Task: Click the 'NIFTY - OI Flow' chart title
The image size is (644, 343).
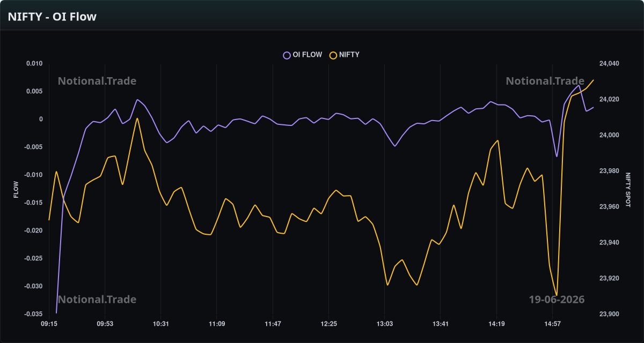Action: (x=52, y=17)
